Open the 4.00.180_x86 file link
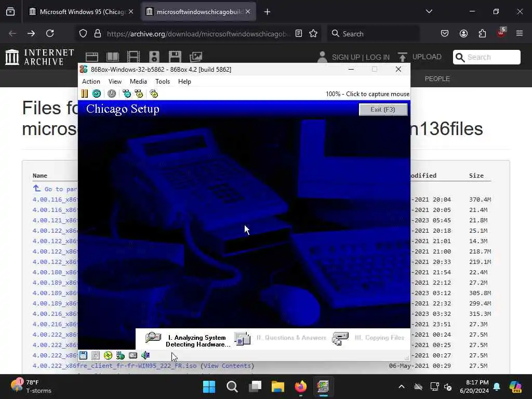Viewport: 532px width, 399px height. click(x=55, y=272)
